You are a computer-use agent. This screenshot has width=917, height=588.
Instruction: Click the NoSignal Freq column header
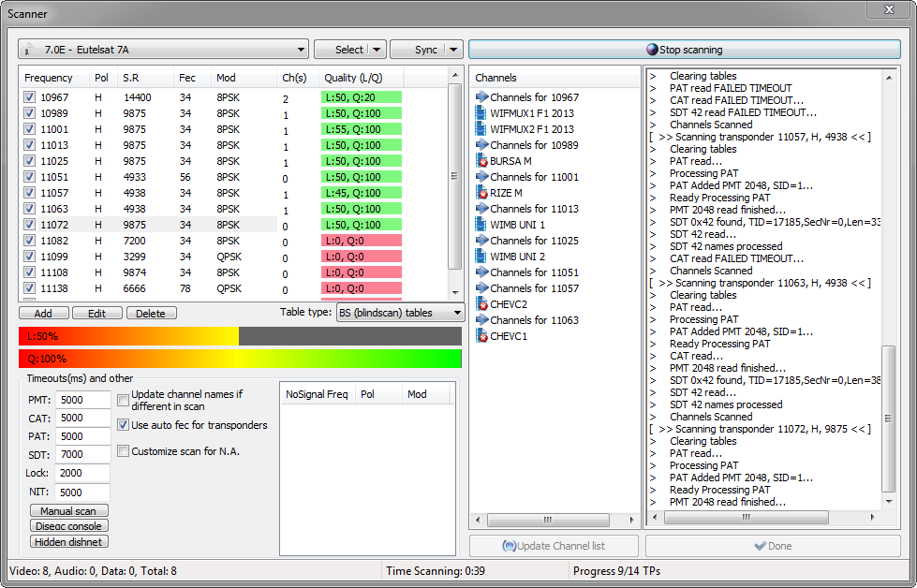(x=318, y=394)
